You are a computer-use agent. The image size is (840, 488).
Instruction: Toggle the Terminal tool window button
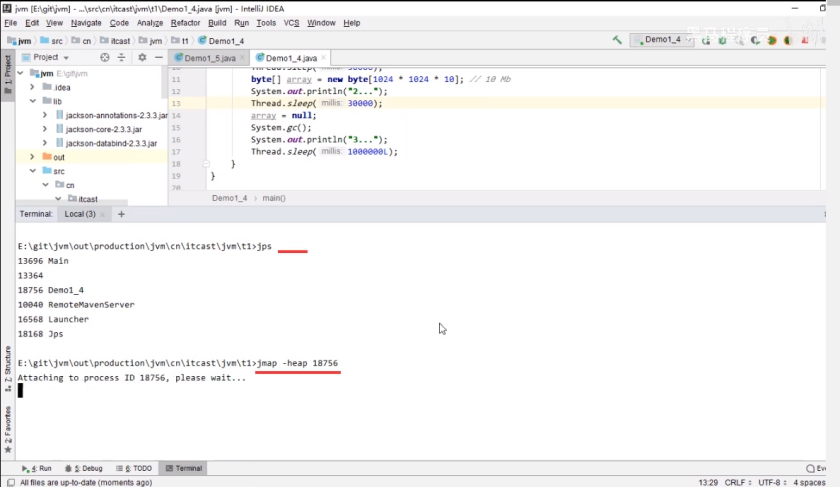point(184,468)
